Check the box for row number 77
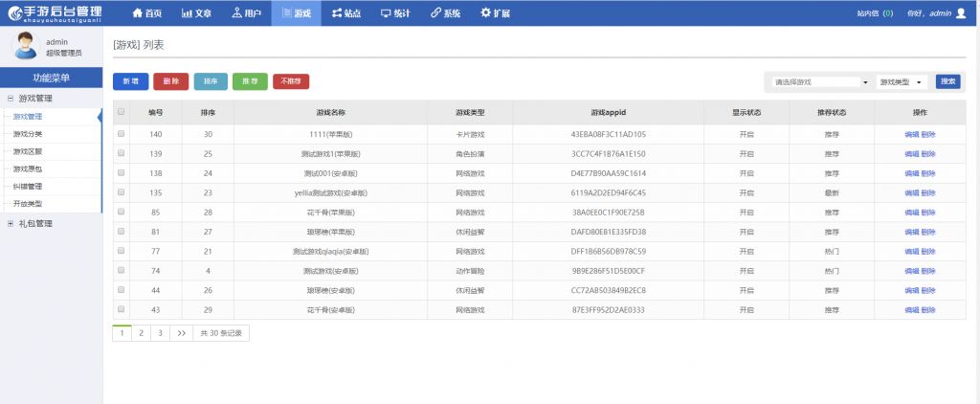Screen dimensions: 980x404 point(122,251)
